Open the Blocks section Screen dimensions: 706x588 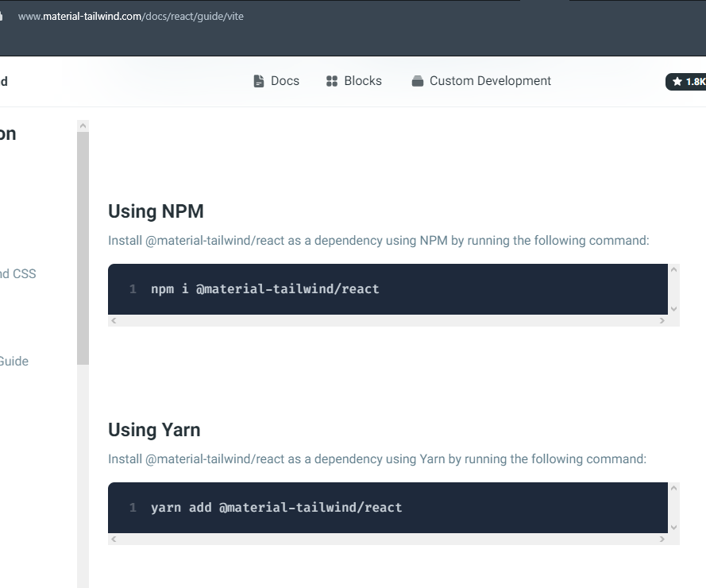point(362,80)
